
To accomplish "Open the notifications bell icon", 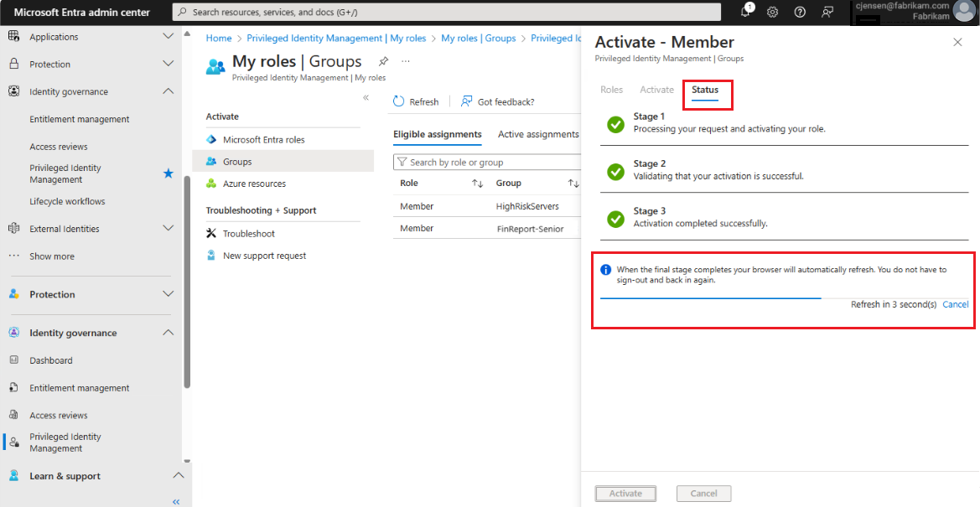I will click(745, 12).
